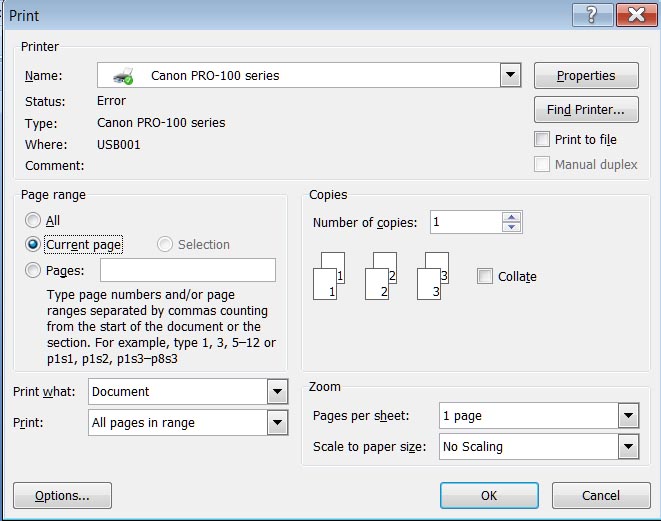Image resolution: width=661 pixels, height=521 pixels.
Task: Click inside the Pages range text field
Action: click(187, 270)
